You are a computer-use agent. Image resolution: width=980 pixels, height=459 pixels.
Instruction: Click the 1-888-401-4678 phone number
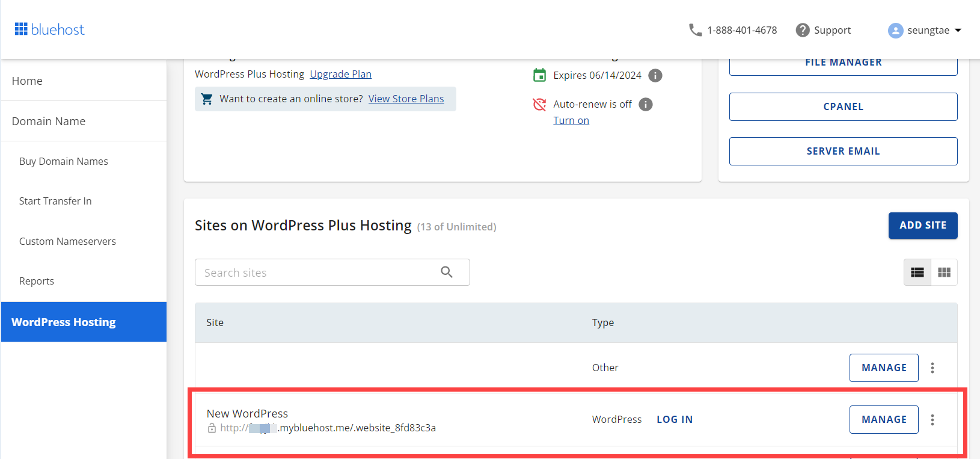click(742, 30)
